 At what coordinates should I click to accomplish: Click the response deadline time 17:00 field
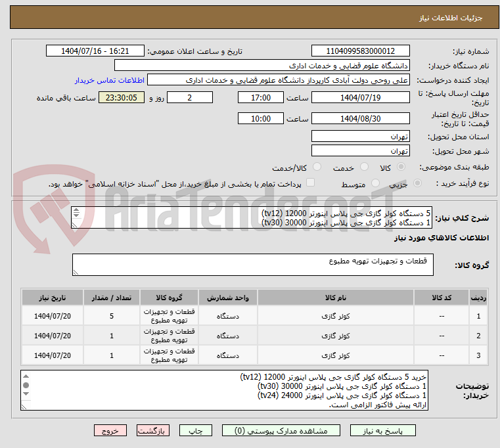pyautogui.click(x=261, y=98)
